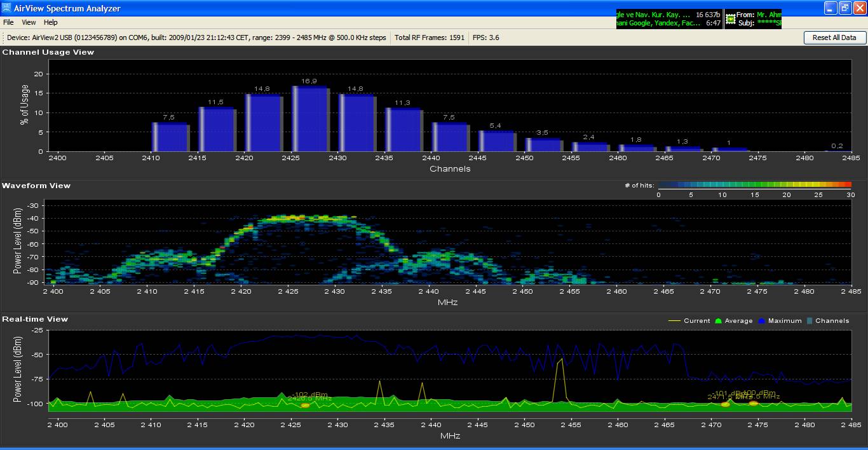Click the blue Maximum legend icon
868x450 pixels.
(761, 321)
